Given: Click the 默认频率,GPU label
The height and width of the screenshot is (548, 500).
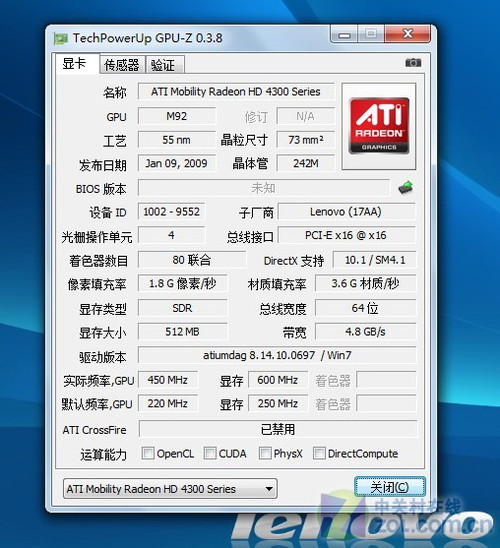Looking at the screenshot, I should tap(97, 404).
